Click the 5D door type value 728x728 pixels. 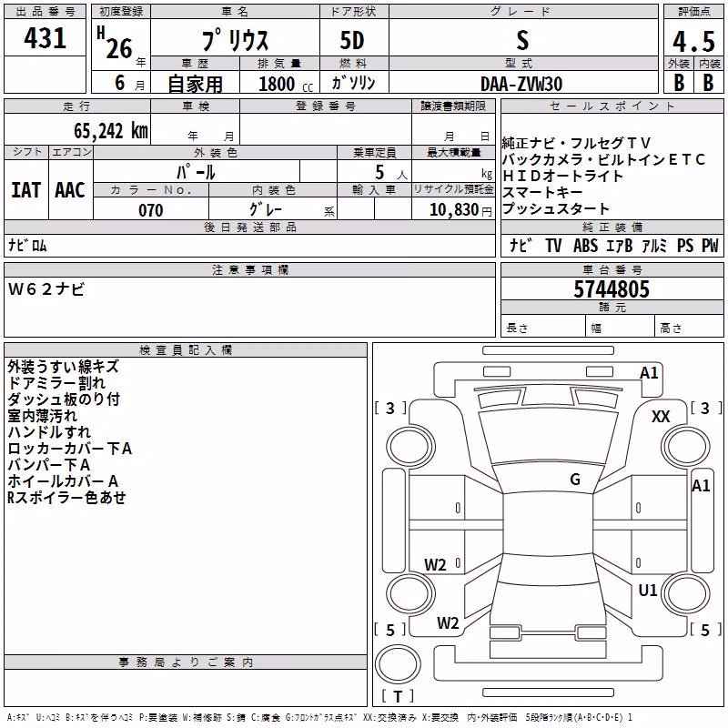pos(352,41)
